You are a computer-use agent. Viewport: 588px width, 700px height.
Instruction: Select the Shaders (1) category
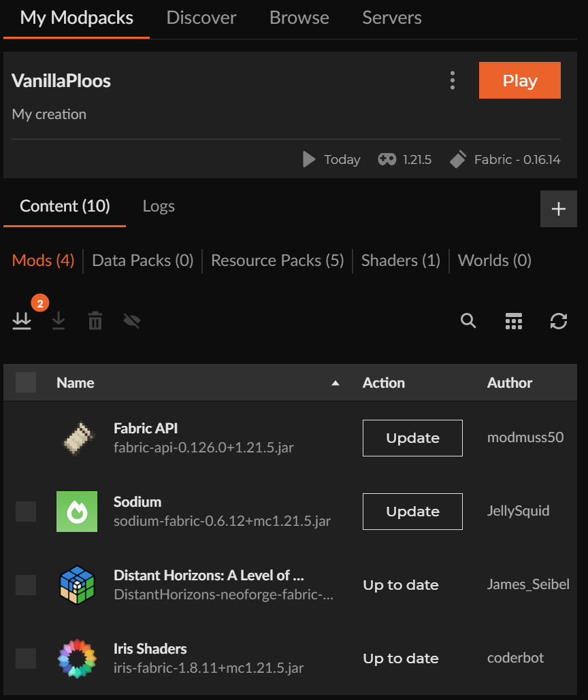[400, 261]
